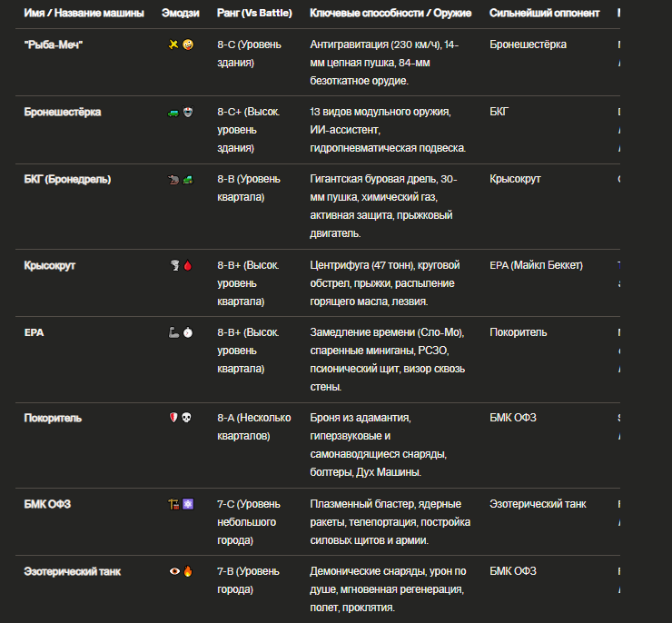The height and width of the screenshot is (623, 672).
Task: Click the "8-A (Несколько кварталов)" rank cell
Action: (254, 427)
